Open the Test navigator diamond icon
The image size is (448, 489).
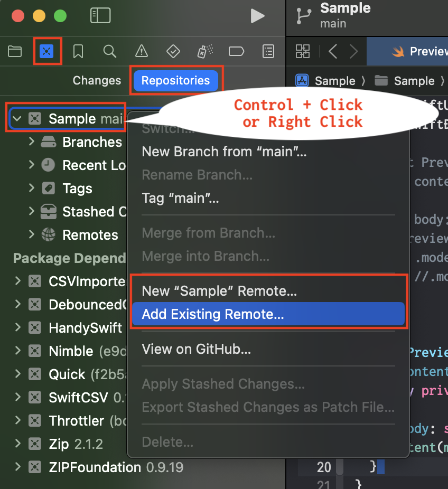(x=173, y=51)
